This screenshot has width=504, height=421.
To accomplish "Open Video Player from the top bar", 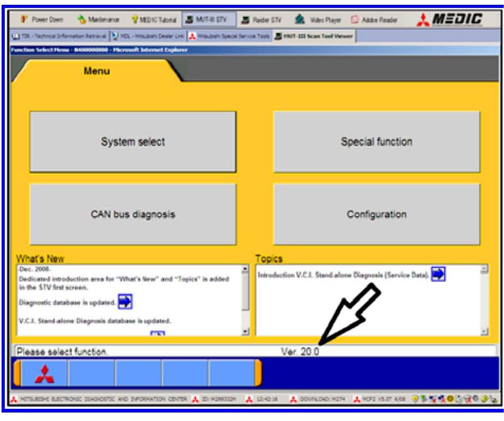I will pos(319,20).
